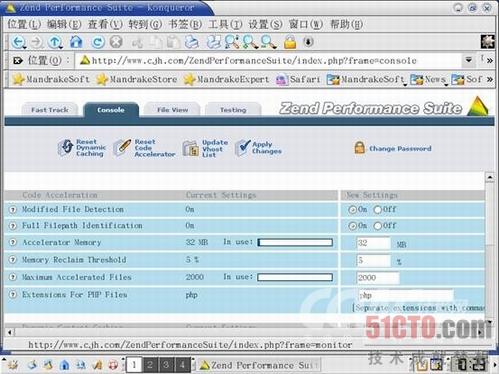Viewport: 499px width, 374px height.
Task: Click the Update Vhost List icon
Action: pos(191,148)
